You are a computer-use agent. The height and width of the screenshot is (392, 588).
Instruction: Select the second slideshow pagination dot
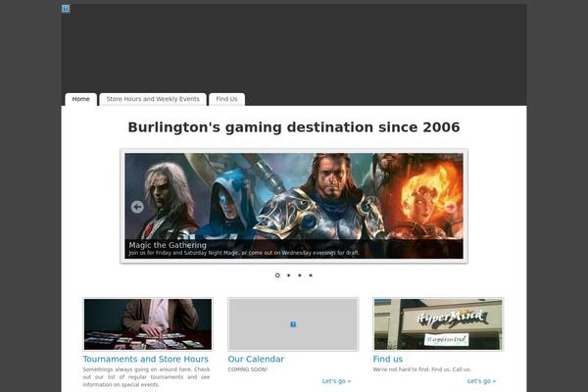click(289, 275)
